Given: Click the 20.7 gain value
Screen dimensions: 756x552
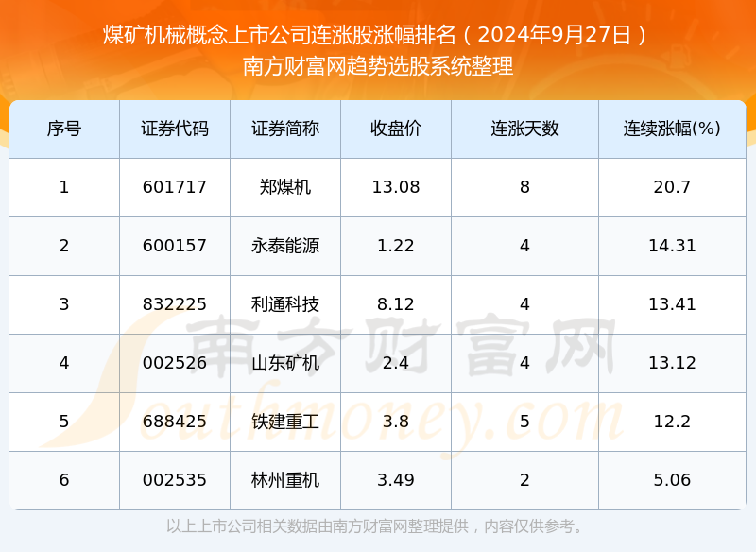Looking at the screenshot, I should point(672,187).
